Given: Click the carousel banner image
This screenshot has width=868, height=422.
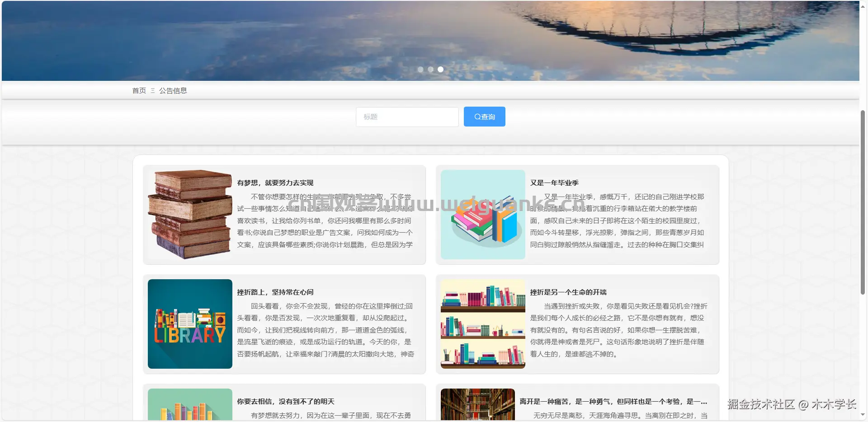Looking at the screenshot, I should coord(430,41).
